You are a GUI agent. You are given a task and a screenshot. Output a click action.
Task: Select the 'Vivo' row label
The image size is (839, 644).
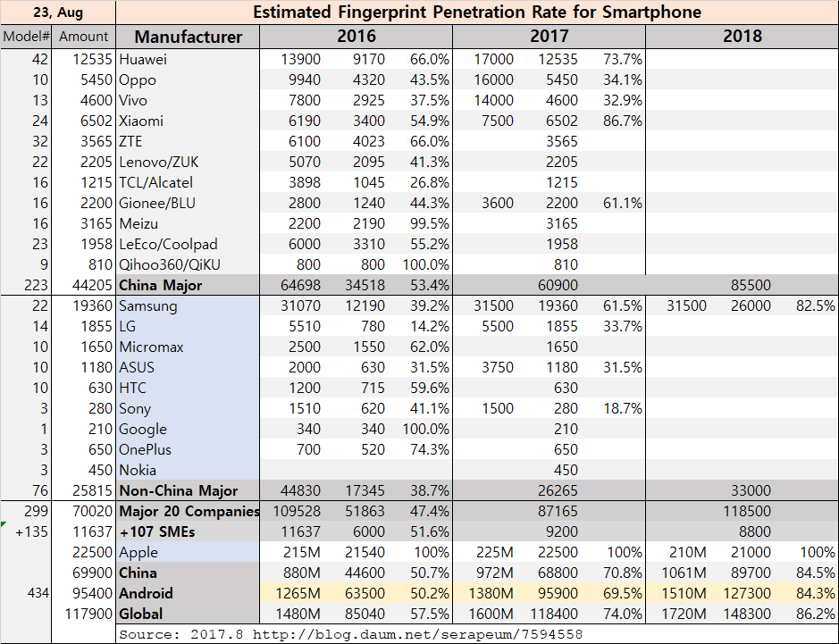pyautogui.click(x=188, y=101)
